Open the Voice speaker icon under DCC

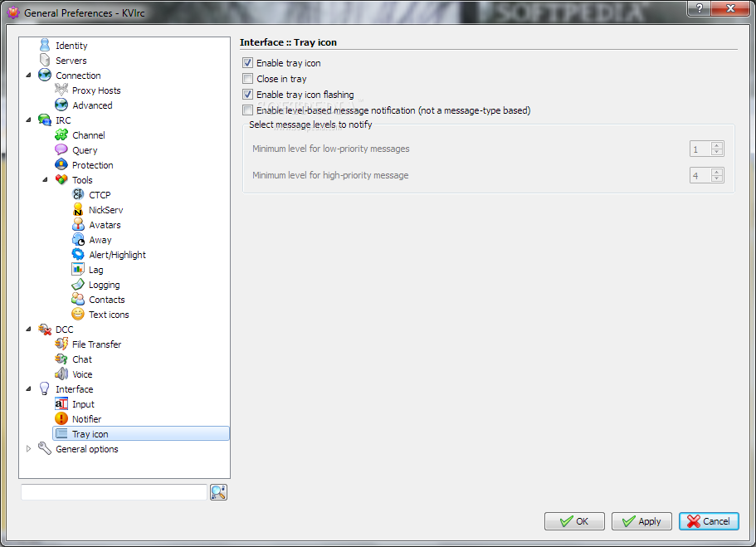pyautogui.click(x=61, y=374)
